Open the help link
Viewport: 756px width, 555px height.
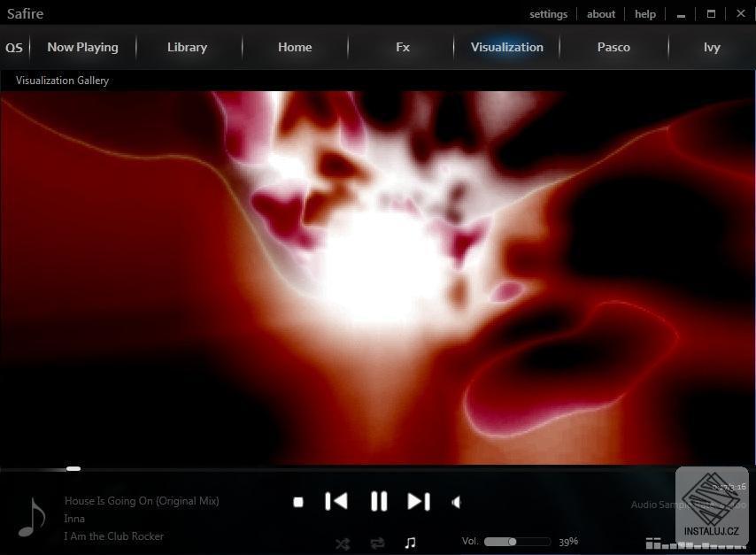pos(645,14)
